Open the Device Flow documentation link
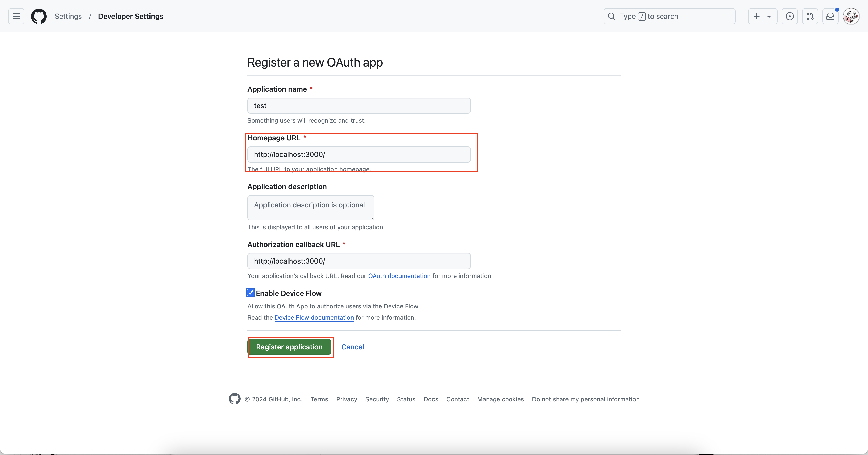This screenshot has width=868, height=455. (x=314, y=317)
